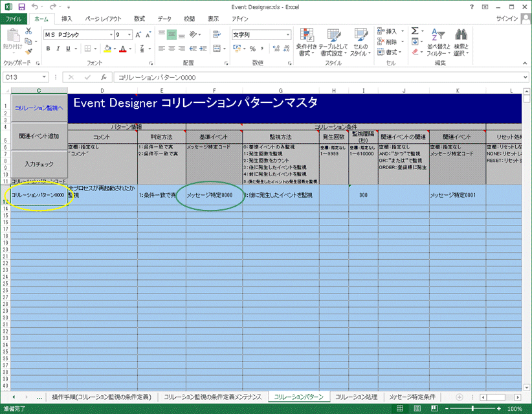The image size is (532, 414).
Task: Open 条件付き書式 conditional formatting
Action: click(306, 42)
